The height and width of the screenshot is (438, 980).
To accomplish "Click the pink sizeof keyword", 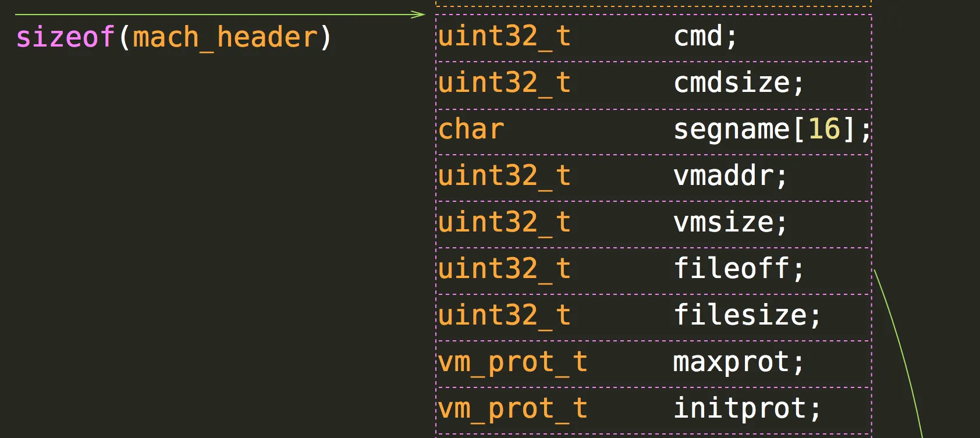I will (65, 37).
